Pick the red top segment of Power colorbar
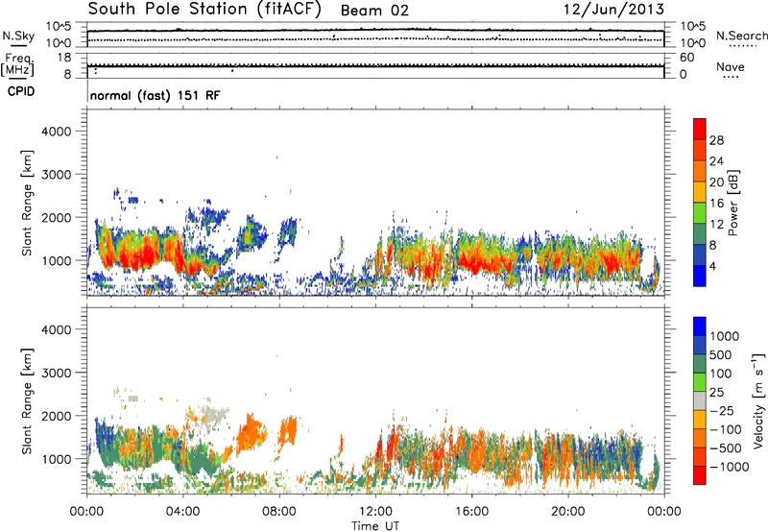The height and width of the screenshot is (532, 768). click(700, 129)
